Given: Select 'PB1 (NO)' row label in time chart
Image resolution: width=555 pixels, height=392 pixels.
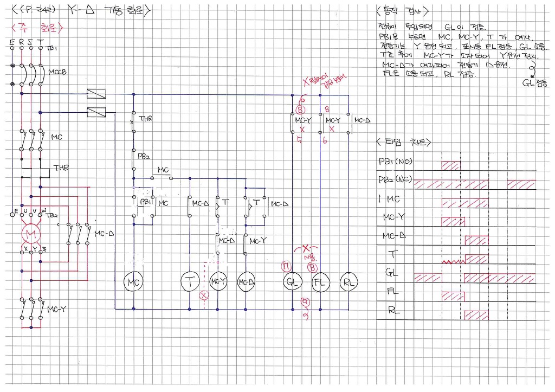Looking at the screenshot, I should pos(395,162).
